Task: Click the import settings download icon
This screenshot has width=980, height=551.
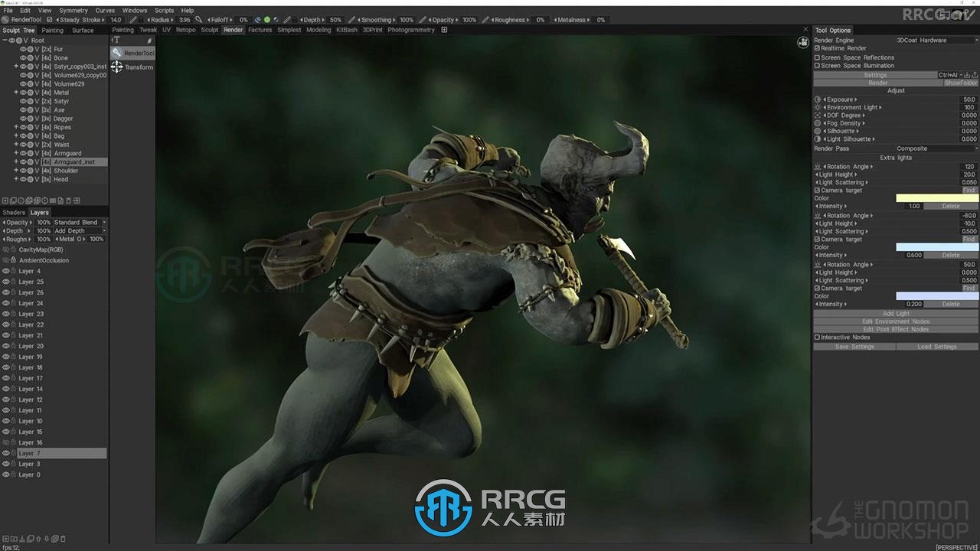Action: pyautogui.click(x=966, y=75)
